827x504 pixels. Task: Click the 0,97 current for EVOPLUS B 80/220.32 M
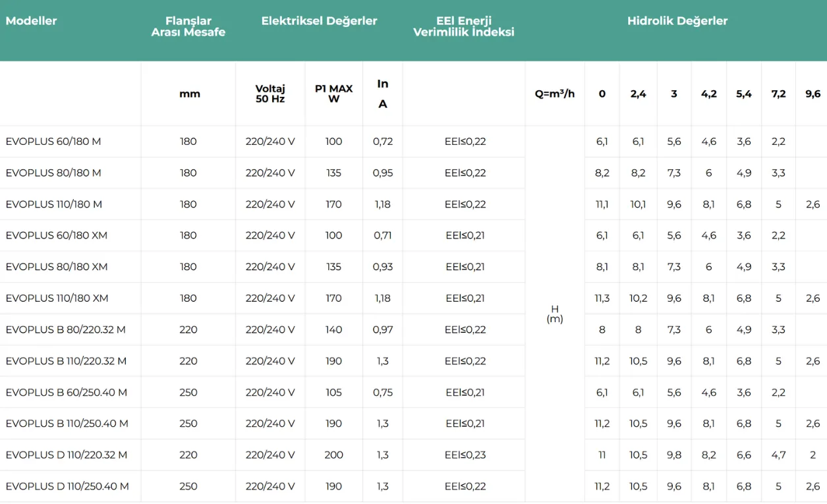pos(383,329)
